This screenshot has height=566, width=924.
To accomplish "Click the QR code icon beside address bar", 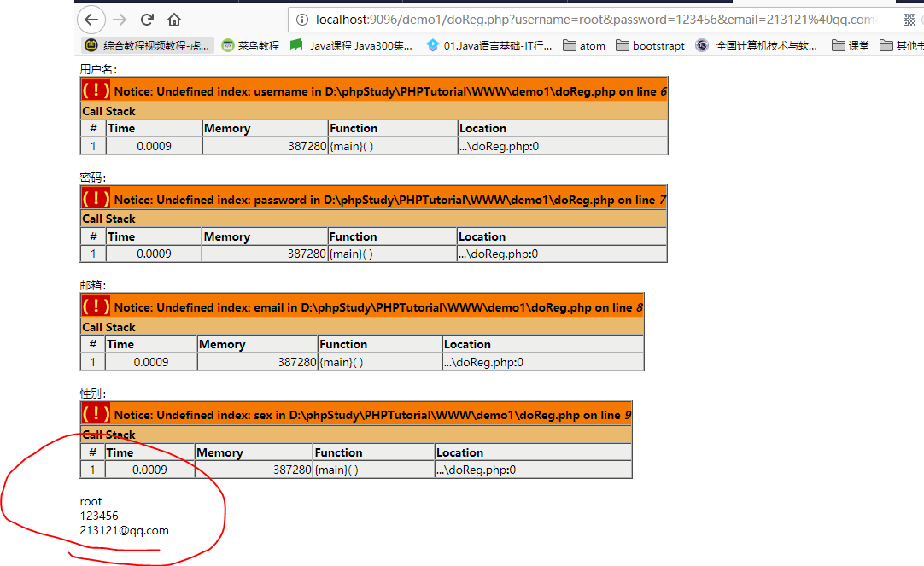I will point(909,20).
